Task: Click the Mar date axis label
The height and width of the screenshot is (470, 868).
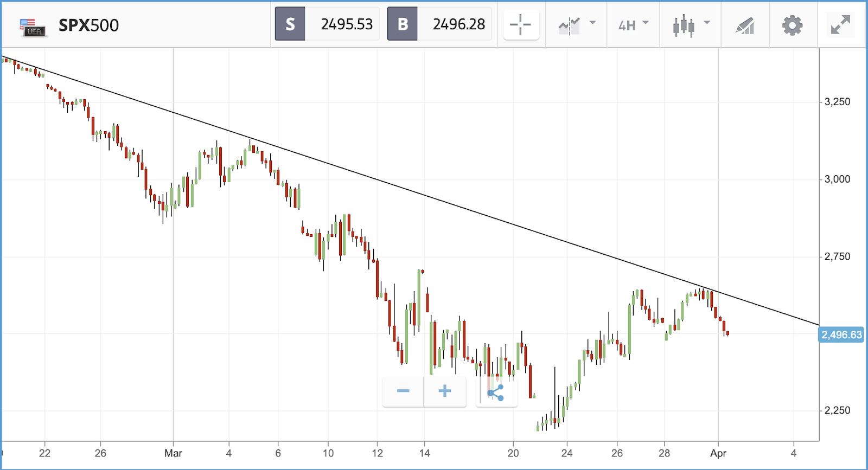Action: click(x=173, y=453)
